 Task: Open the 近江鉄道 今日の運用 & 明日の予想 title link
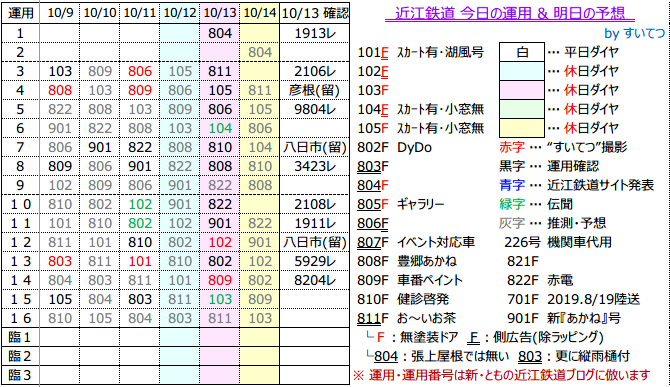(509, 14)
